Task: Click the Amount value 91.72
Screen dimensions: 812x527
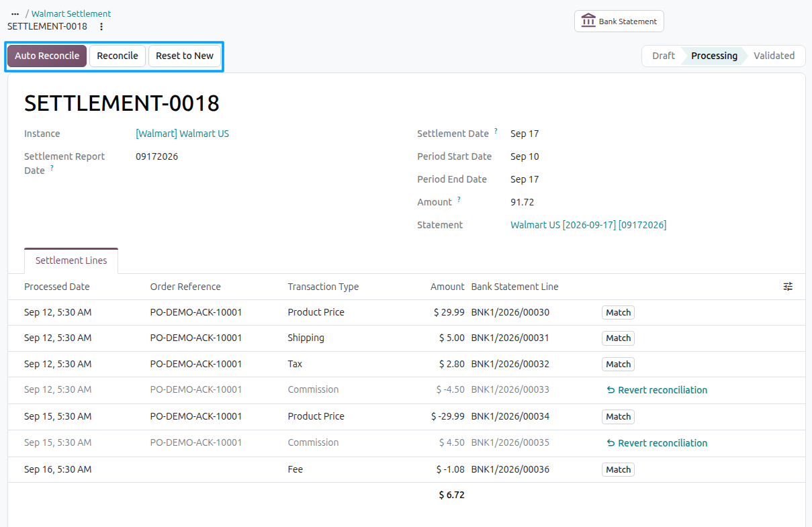Action: (x=523, y=202)
